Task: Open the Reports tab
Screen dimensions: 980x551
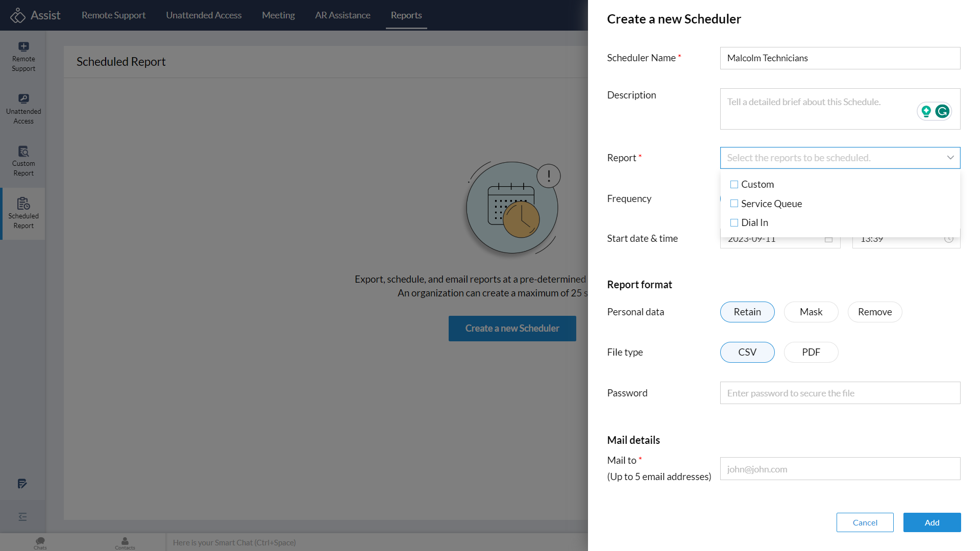Action: click(x=406, y=15)
